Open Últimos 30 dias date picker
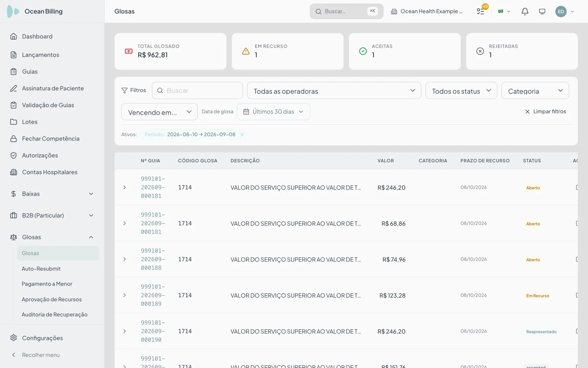The image size is (588, 368). pos(273,112)
